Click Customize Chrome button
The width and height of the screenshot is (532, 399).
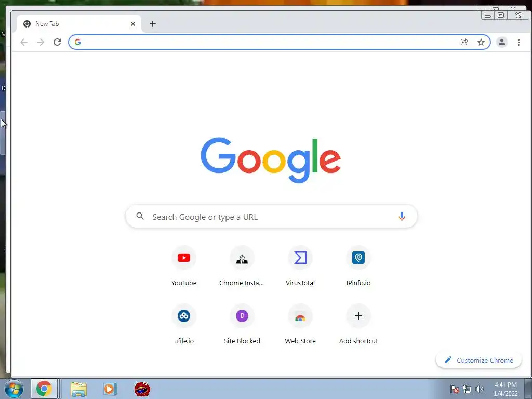pos(478,360)
